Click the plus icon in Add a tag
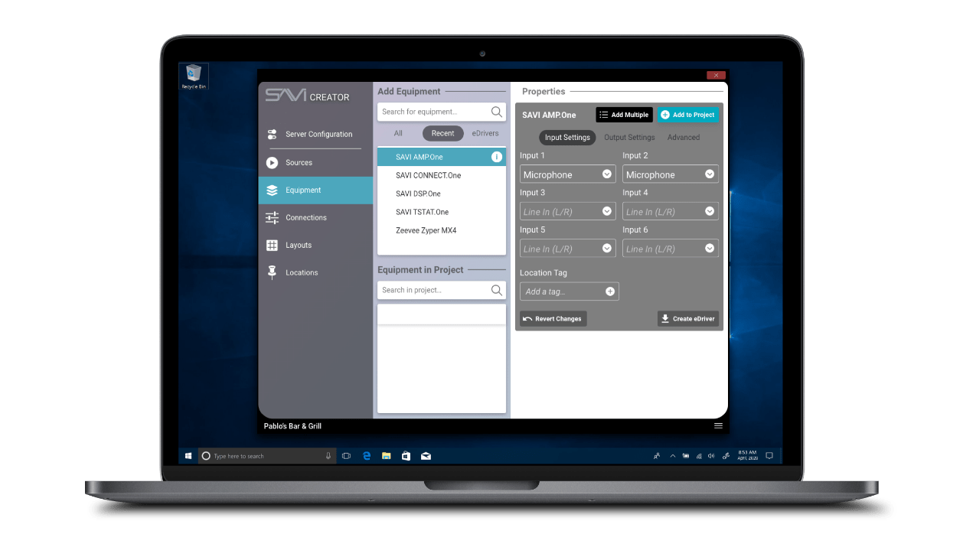963x560 pixels. (x=610, y=291)
